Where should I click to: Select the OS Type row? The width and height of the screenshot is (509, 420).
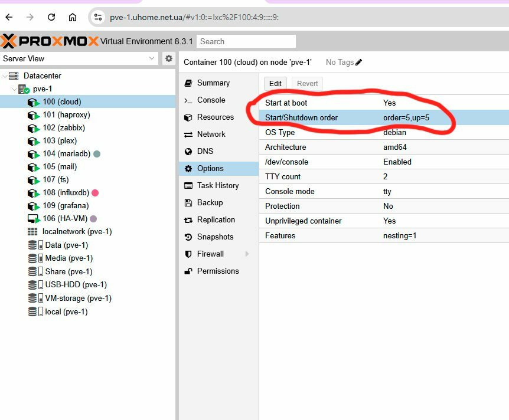point(384,132)
